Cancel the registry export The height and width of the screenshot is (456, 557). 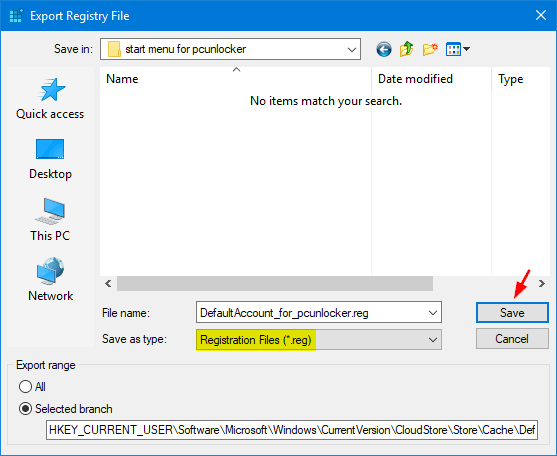(x=512, y=339)
